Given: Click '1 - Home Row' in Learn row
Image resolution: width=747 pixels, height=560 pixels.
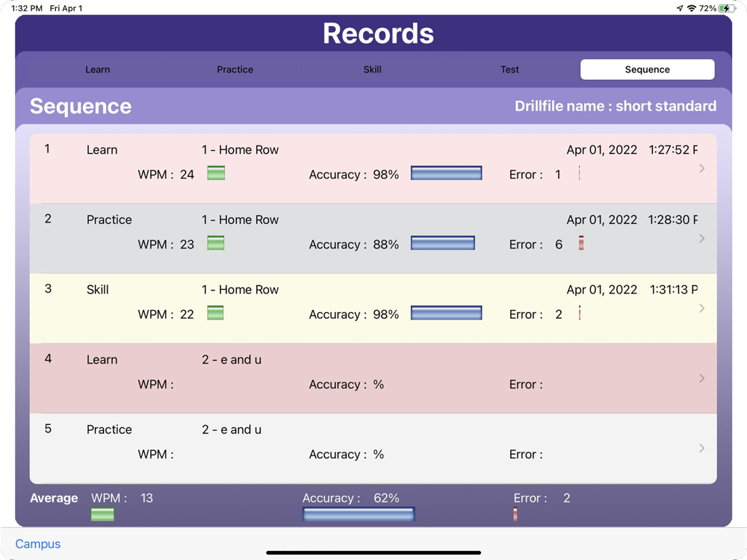Looking at the screenshot, I should pyautogui.click(x=240, y=150).
